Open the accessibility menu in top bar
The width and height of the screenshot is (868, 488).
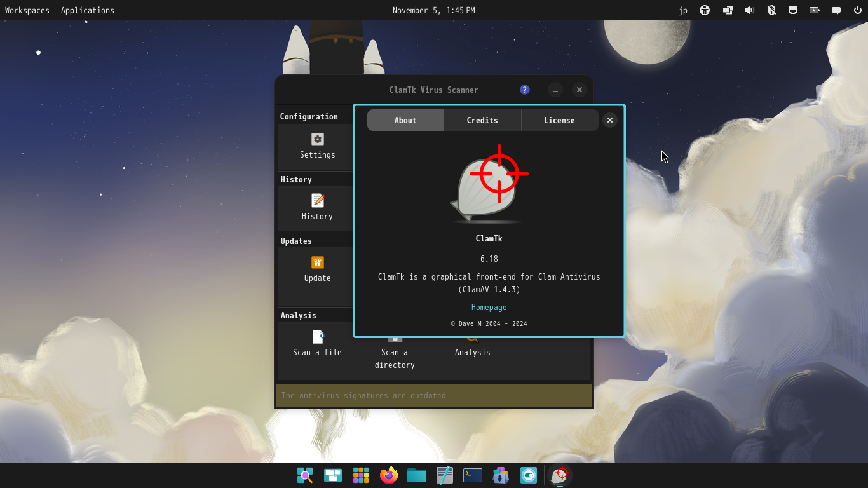[705, 10]
